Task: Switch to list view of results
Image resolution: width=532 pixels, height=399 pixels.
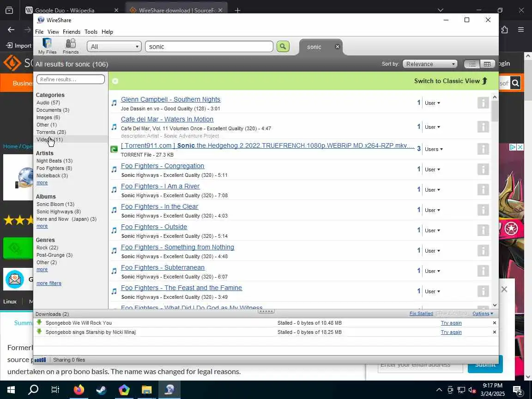Action: (472, 64)
